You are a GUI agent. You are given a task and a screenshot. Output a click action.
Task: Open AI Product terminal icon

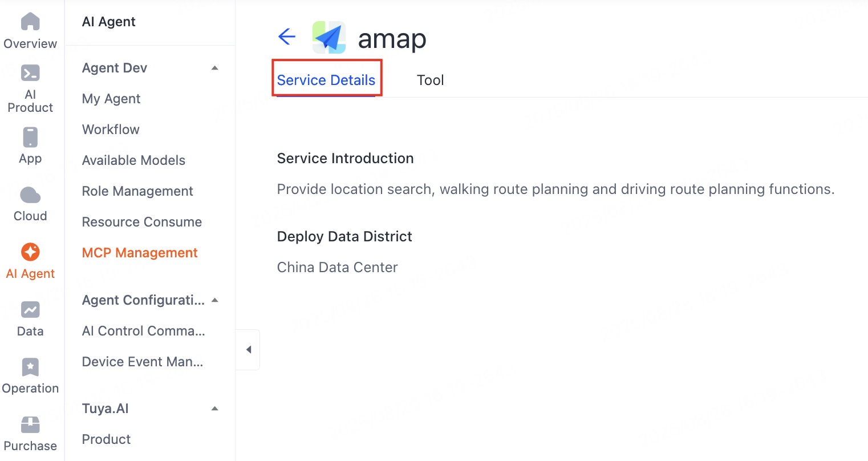pyautogui.click(x=30, y=73)
